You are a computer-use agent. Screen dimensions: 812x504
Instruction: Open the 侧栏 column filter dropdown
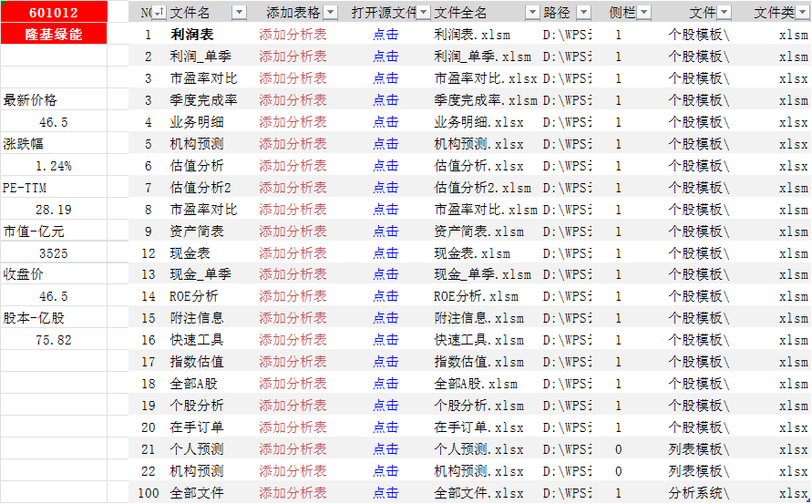pyautogui.click(x=643, y=13)
